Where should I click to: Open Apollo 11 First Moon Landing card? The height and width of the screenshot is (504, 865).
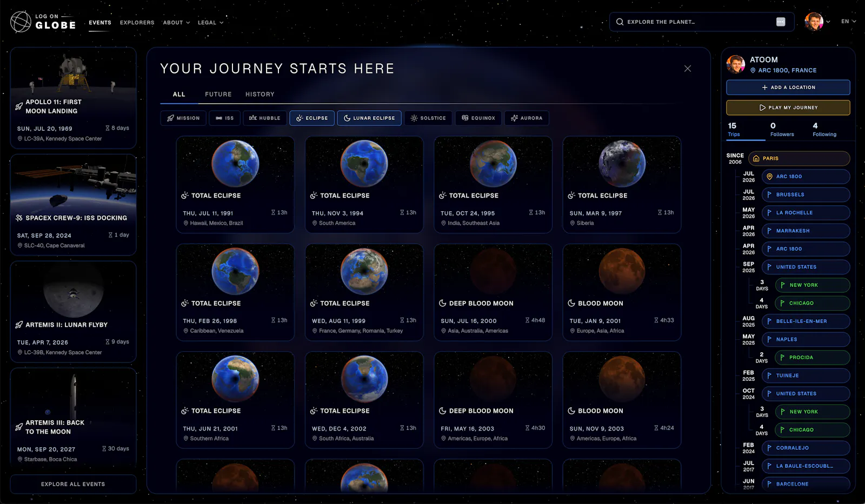tap(73, 98)
